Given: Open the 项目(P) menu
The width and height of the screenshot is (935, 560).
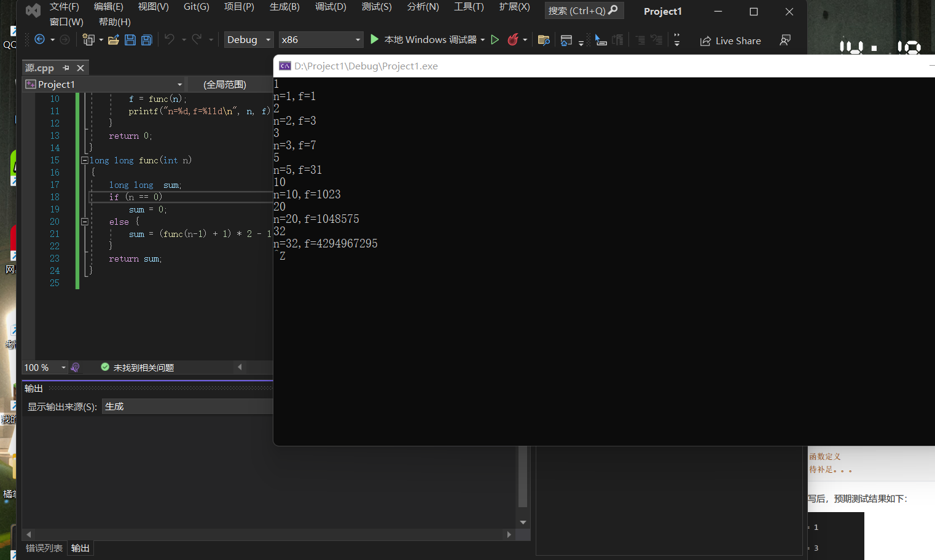Looking at the screenshot, I should click(x=239, y=7).
